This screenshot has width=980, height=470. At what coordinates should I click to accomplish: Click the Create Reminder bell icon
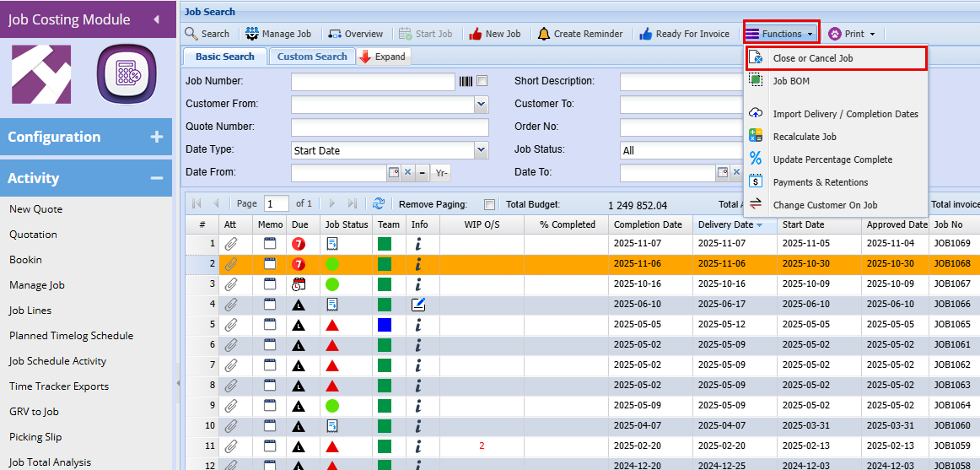click(x=544, y=34)
